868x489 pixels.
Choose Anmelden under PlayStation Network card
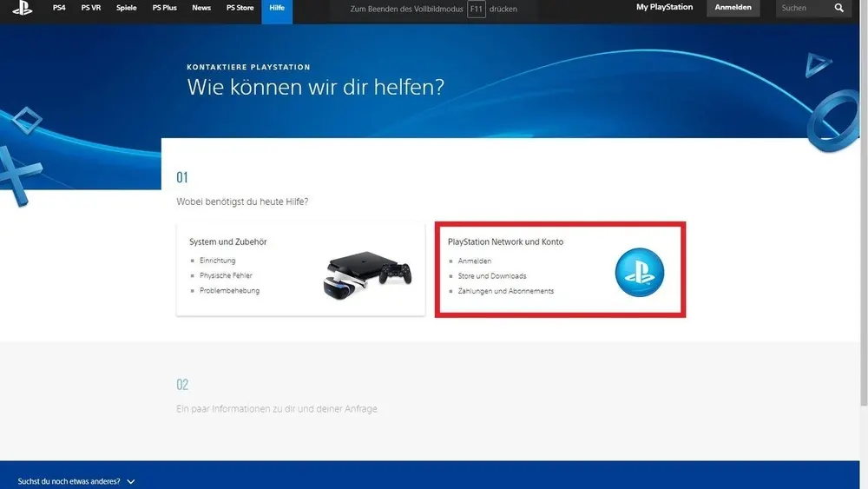475,261
